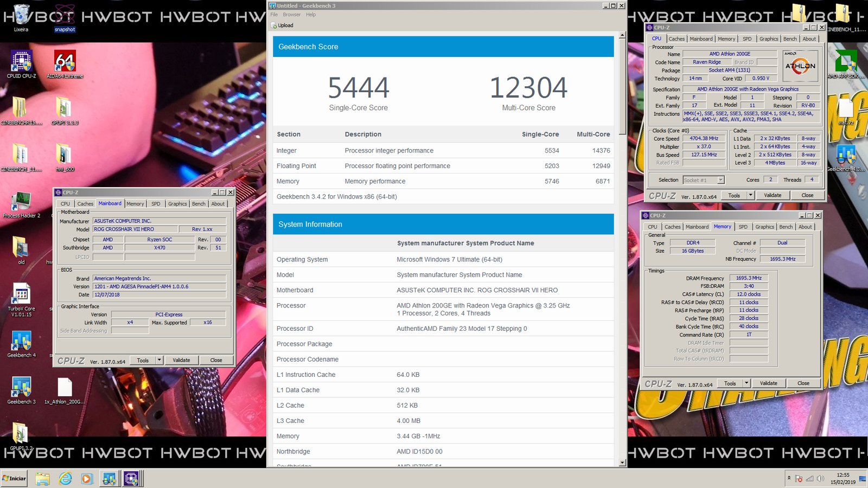The image size is (868, 488).
Task: Launch the AIDA64 Extreme desktop icon
Action: click(x=65, y=62)
